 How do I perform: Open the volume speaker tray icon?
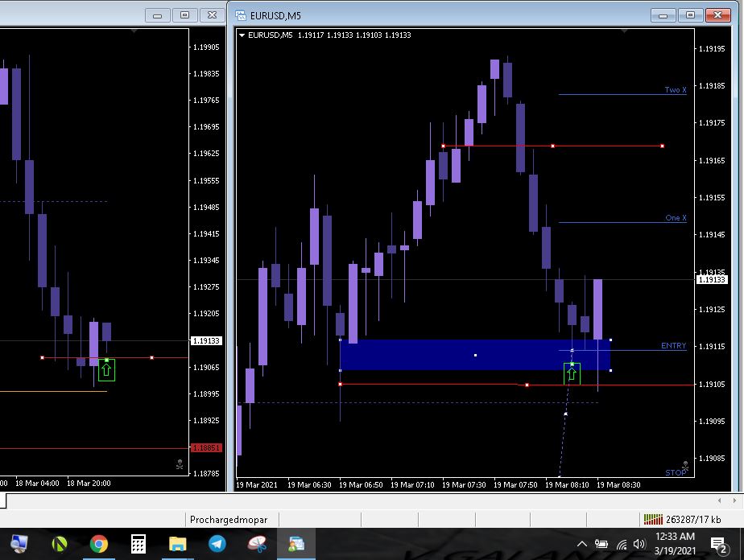pyautogui.click(x=639, y=544)
